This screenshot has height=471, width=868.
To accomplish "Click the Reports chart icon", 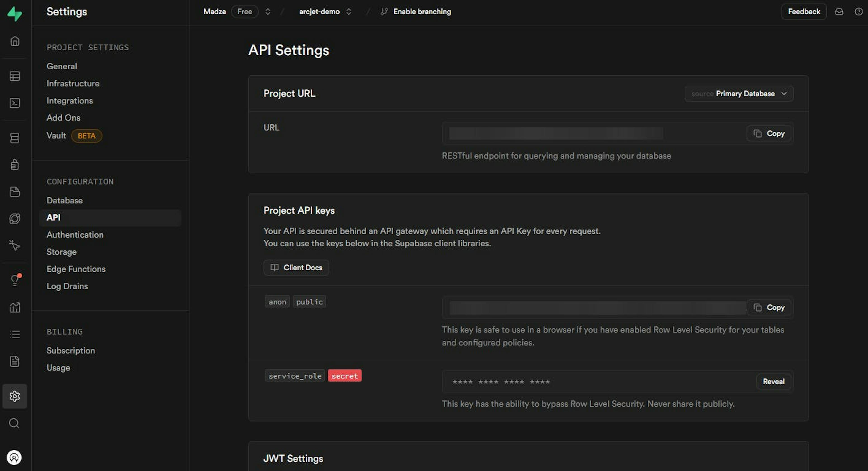I will click(14, 307).
